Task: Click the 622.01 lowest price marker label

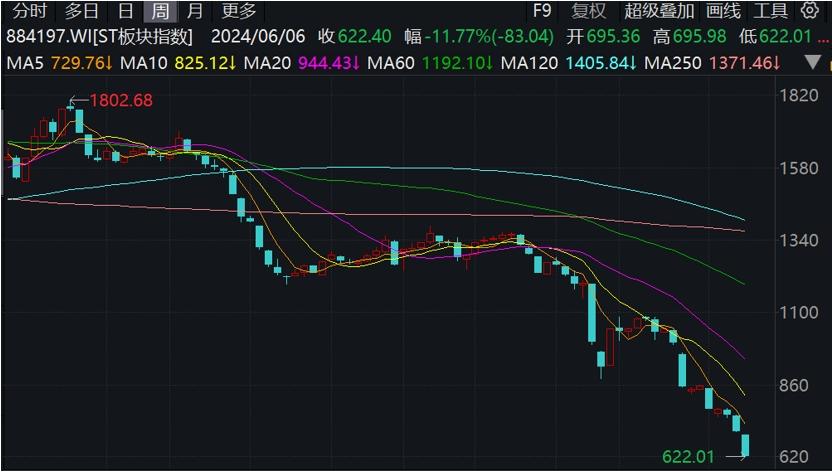Action: (x=689, y=457)
